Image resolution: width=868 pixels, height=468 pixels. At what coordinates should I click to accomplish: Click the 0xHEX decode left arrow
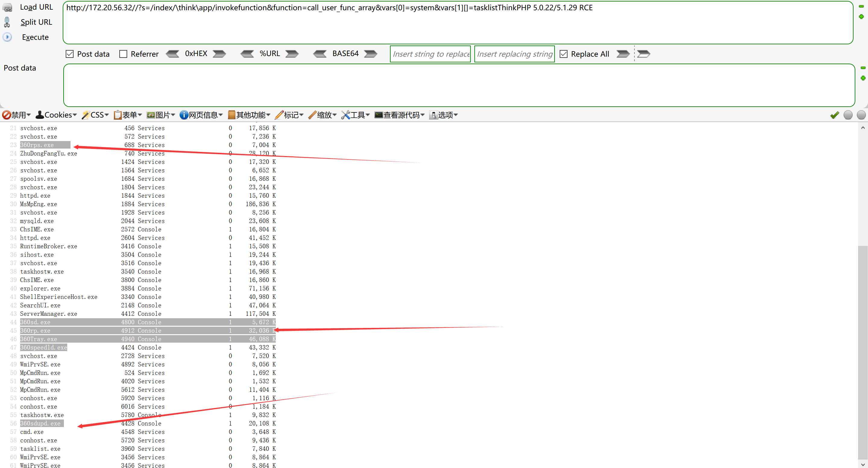172,54
